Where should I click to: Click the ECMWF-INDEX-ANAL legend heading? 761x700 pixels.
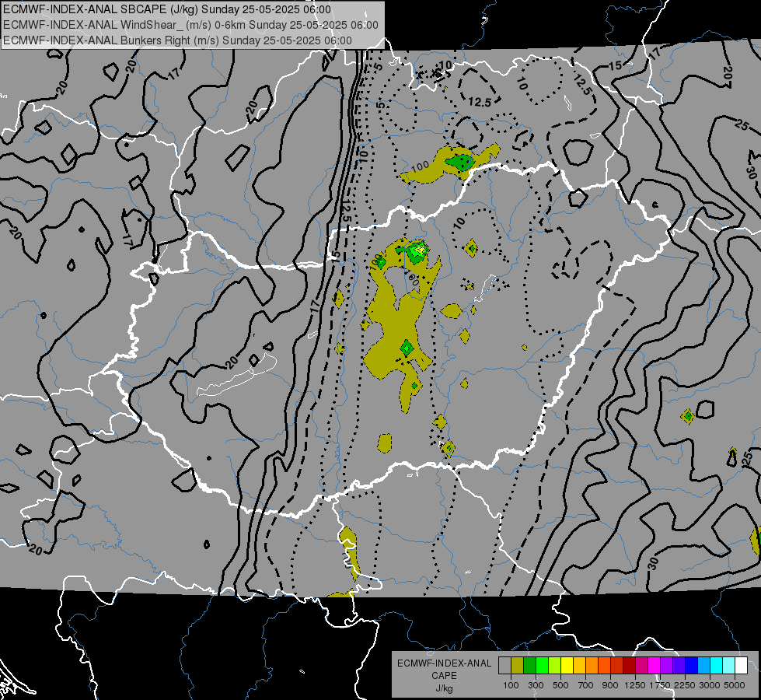[445, 663]
